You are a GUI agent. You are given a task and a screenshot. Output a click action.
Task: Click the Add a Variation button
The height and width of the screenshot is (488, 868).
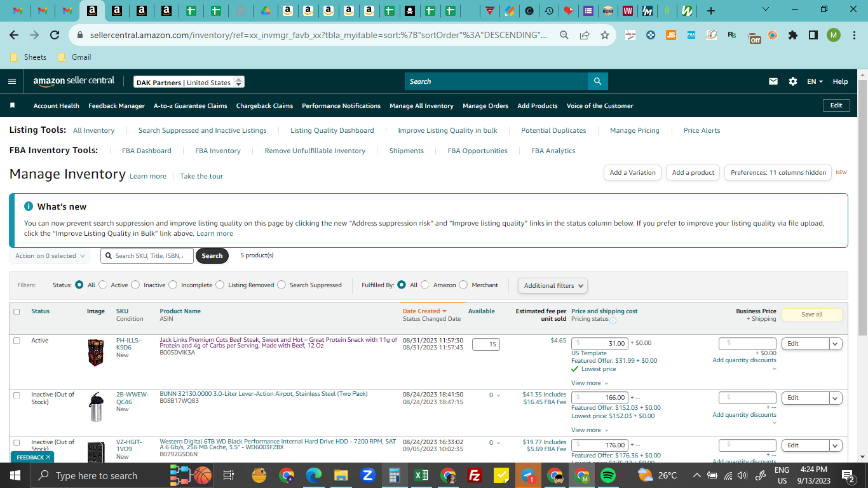(632, 172)
